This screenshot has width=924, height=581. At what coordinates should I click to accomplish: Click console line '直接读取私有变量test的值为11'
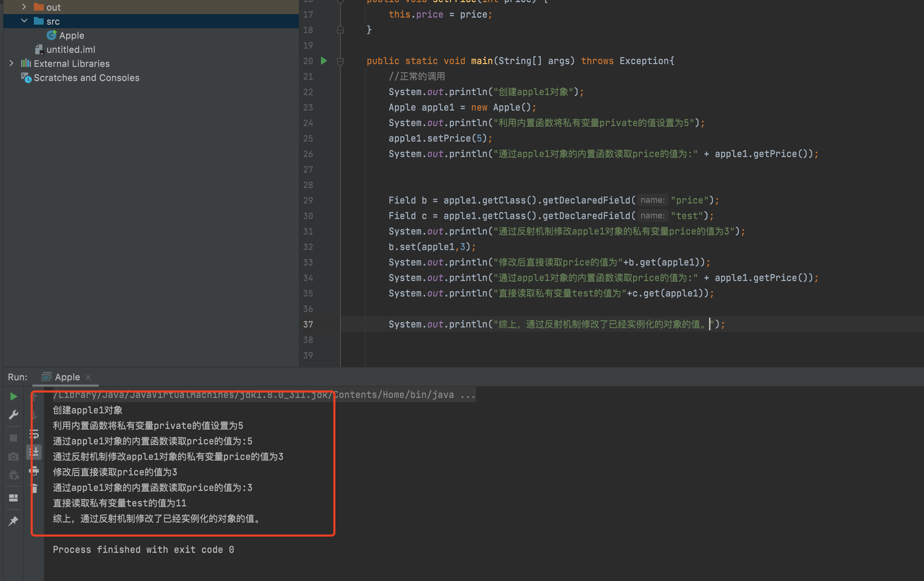(119, 503)
